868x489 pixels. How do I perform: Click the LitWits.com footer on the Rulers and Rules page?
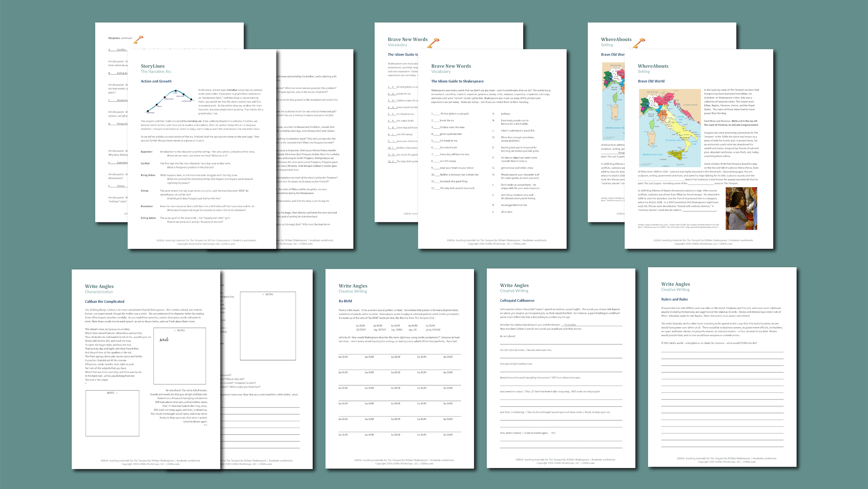749,462
